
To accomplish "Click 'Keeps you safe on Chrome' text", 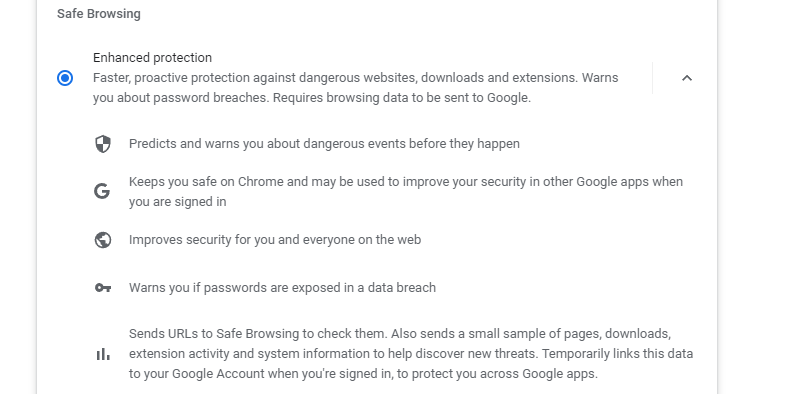I will (406, 182).
